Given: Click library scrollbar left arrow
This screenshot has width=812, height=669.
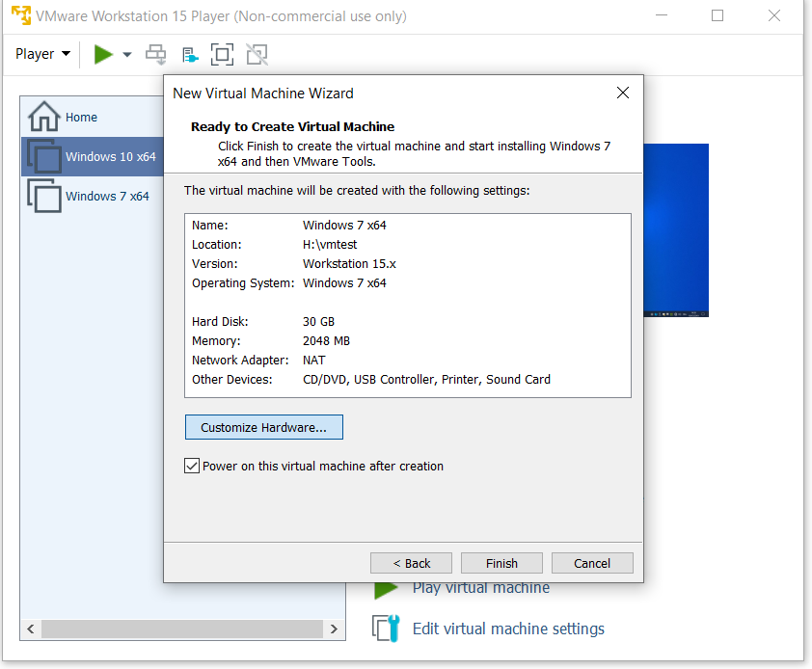Looking at the screenshot, I should pos(31,629).
